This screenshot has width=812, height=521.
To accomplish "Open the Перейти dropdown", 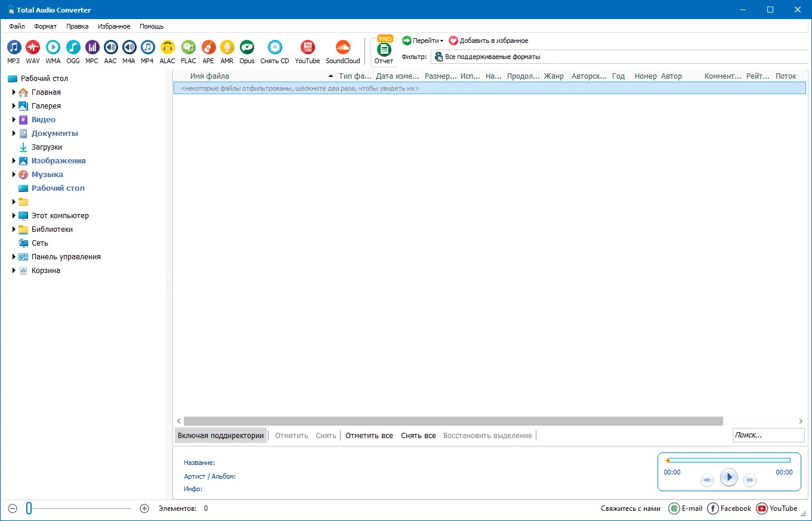I will coord(423,41).
